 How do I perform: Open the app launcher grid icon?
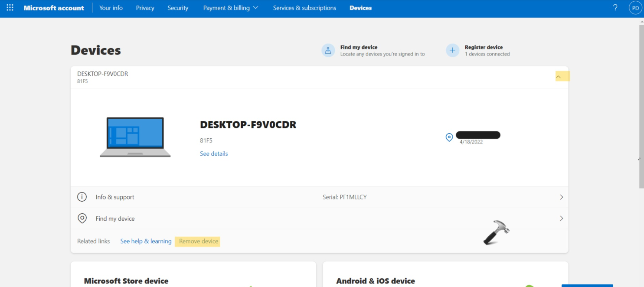coord(10,8)
